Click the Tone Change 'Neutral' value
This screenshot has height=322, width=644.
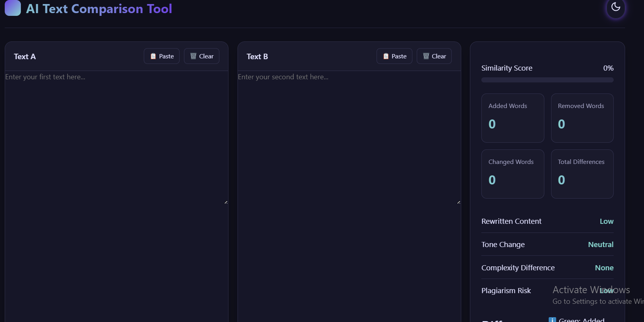click(601, 245)
